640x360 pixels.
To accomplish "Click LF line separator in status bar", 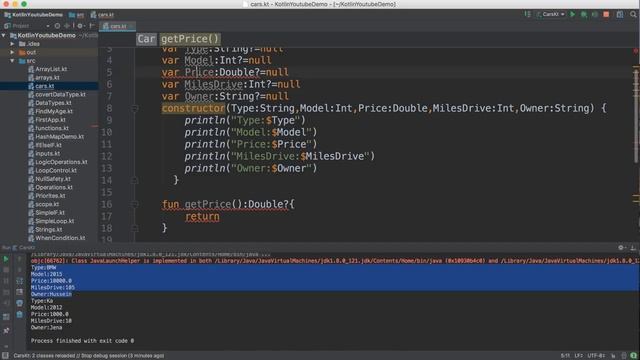I will pyautogui.click(x=578, y=356).
